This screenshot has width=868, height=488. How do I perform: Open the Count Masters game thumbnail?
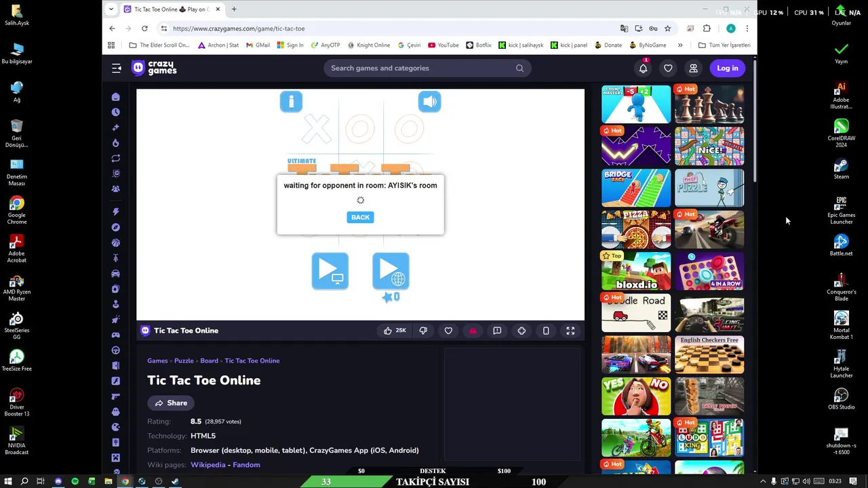pos(636,104)
